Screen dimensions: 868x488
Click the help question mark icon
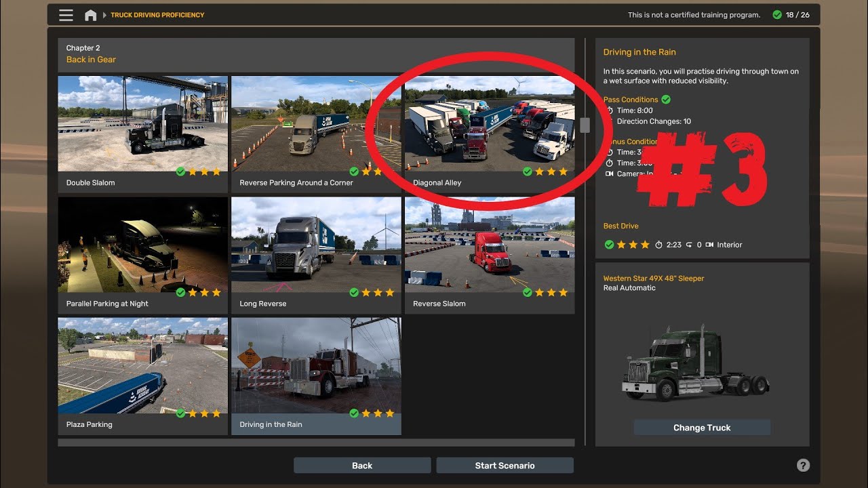(x=803, y=465)
